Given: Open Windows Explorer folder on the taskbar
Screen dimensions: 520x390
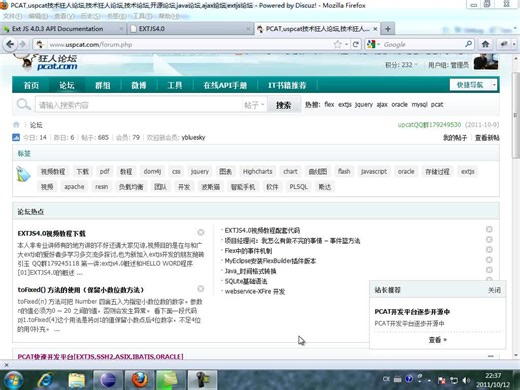Looking at the screenshot, I should click(77, 380).
